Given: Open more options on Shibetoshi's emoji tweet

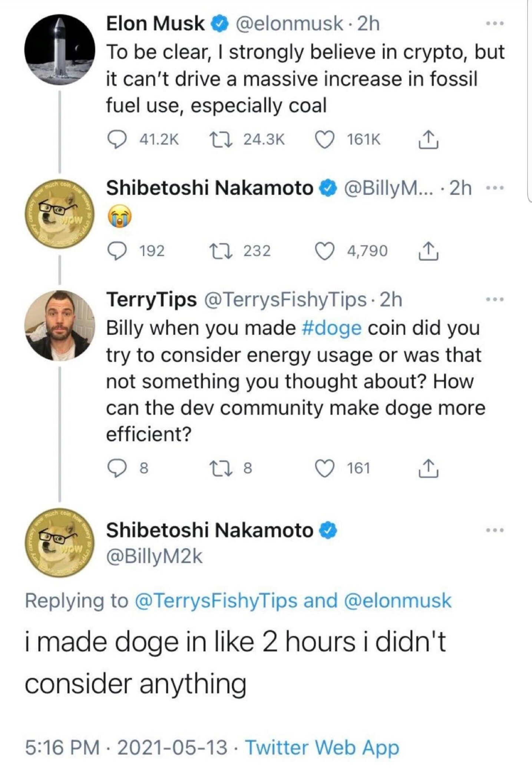Looking at the screenshot, I should pyautogui.click(x=495, y=188).
